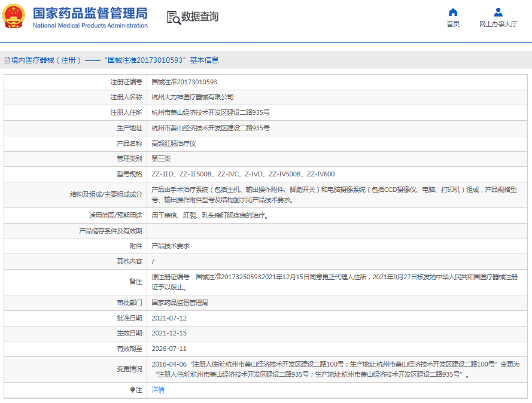
Task: Click the 适用范围/预期用途 label
Action: point(115,216)
